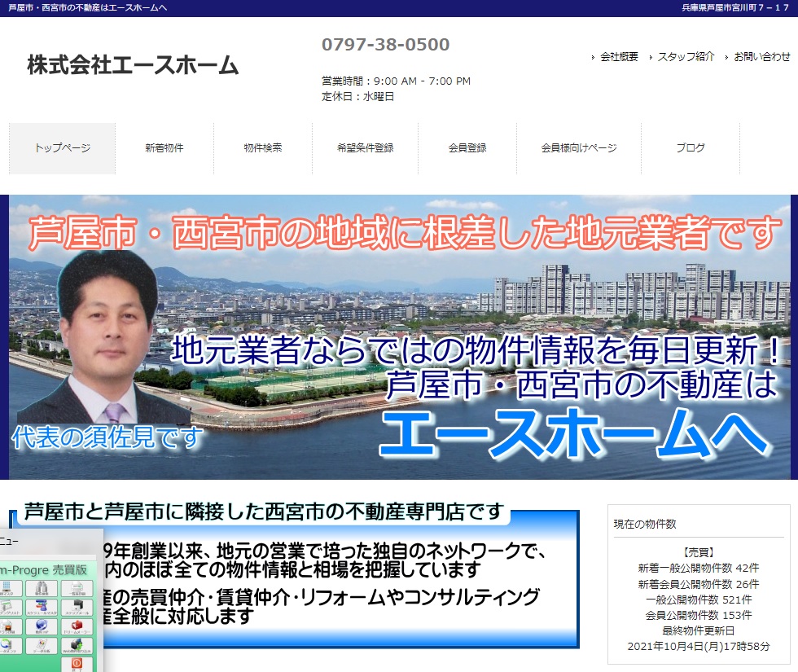798x672 pixels.
Task: Open the 希望条件登録 menu item
Action: coord(366,148)
